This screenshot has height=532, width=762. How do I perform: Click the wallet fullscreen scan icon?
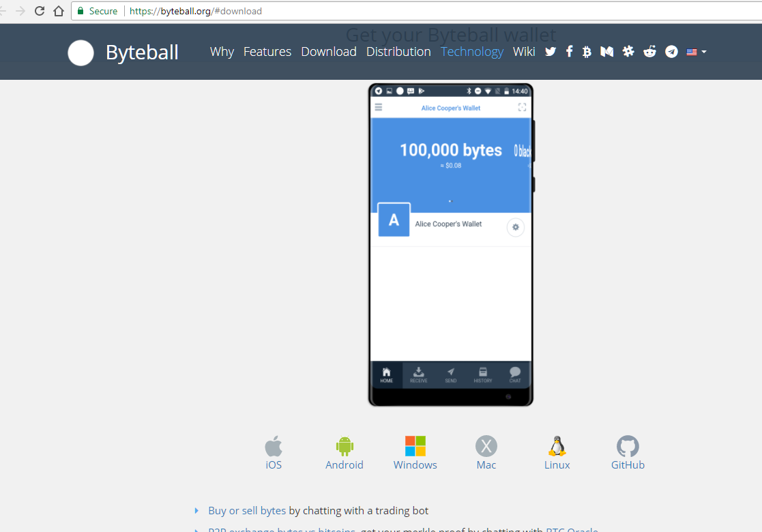coord(522,107)
